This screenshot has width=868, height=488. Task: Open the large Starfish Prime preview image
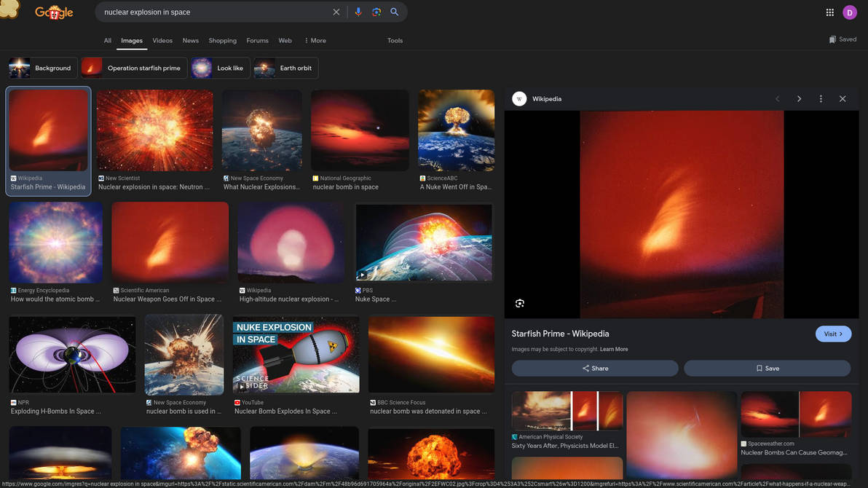682,214
